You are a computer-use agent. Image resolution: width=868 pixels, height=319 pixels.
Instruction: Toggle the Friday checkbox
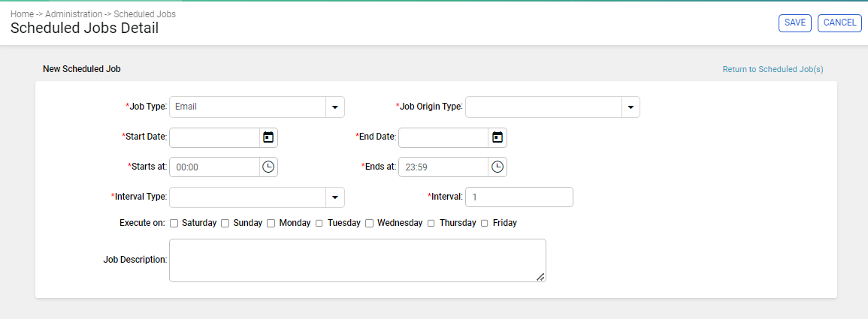tap(485, 224)
